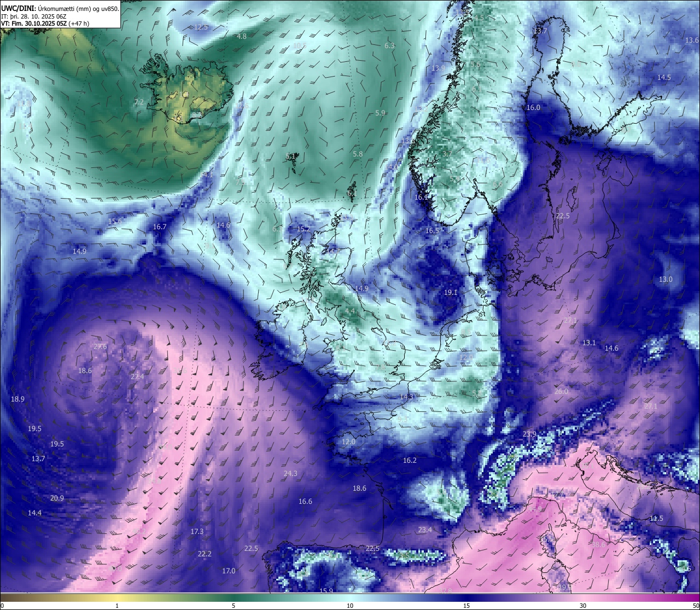
Task: Click the 13.0 value on the right
Action: (666, 280)
